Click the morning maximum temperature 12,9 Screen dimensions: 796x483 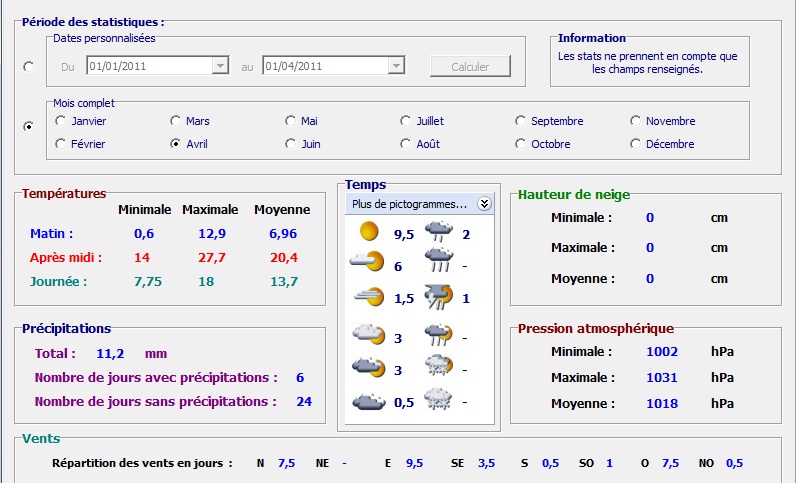pyautogui.click(x=212, y=234)
